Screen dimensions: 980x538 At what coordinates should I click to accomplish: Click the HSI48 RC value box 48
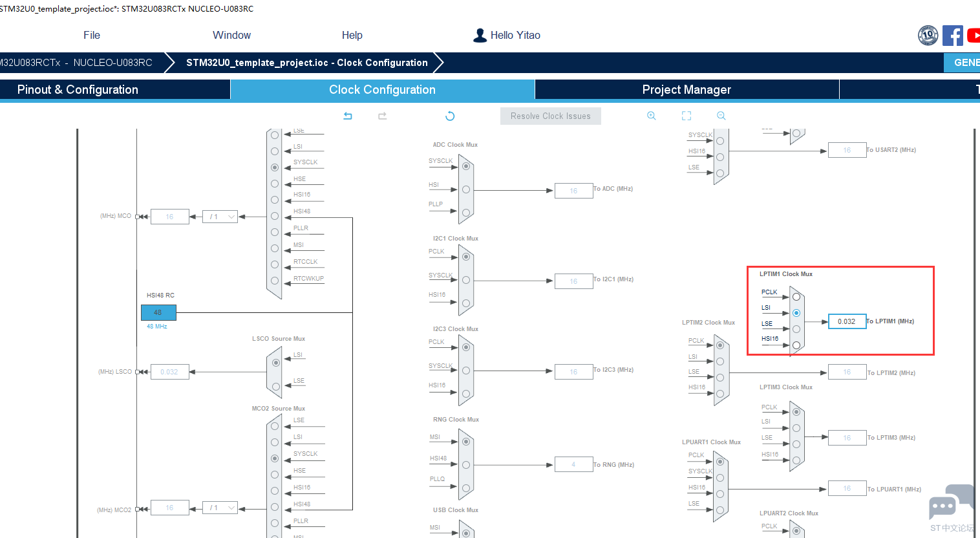tap(158, 312)
